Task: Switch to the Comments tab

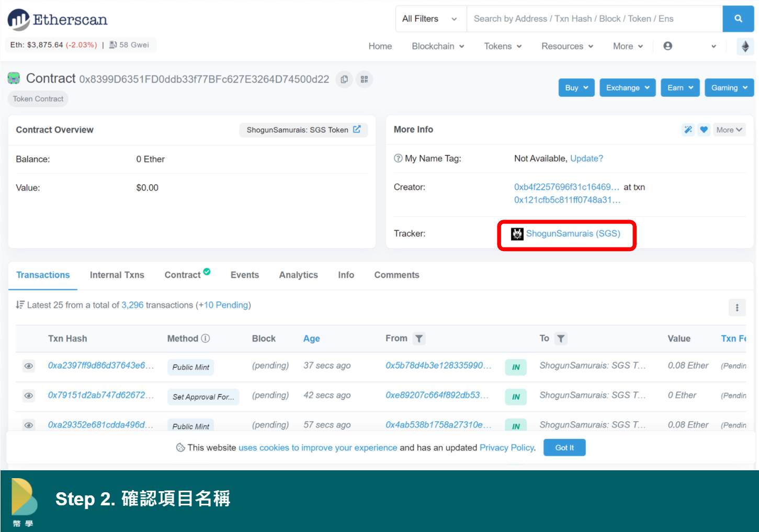Action: (x=397, y=275)
